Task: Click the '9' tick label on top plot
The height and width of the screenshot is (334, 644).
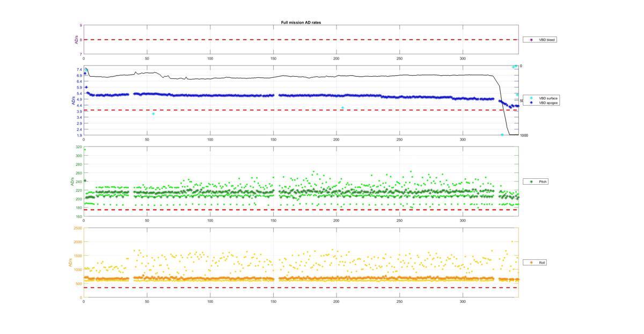Action: click(x=81, y=25)
